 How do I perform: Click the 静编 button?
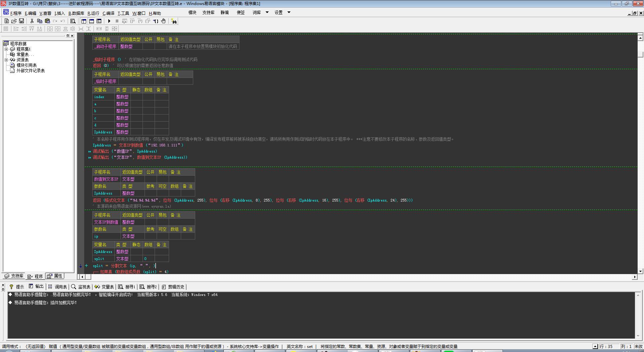click(x=224, y=12)
